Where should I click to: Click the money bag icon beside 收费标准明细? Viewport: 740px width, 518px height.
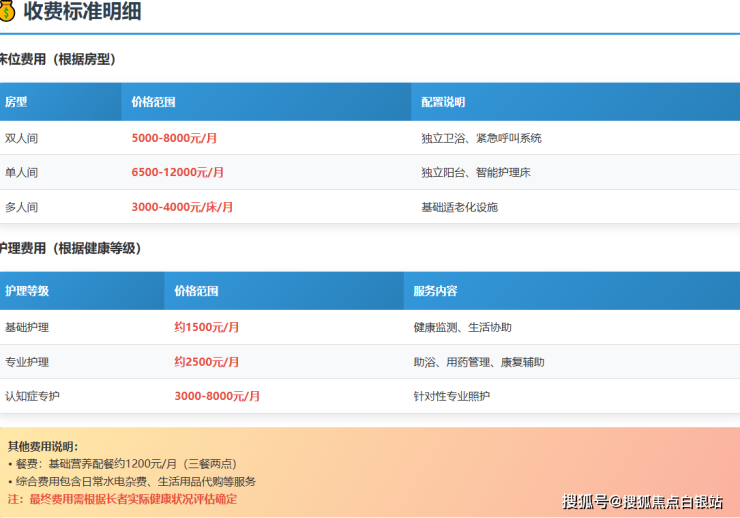[7, 12]
